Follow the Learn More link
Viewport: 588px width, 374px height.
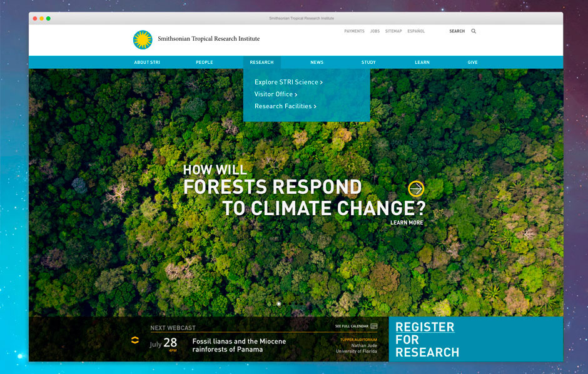coord(407,223)
